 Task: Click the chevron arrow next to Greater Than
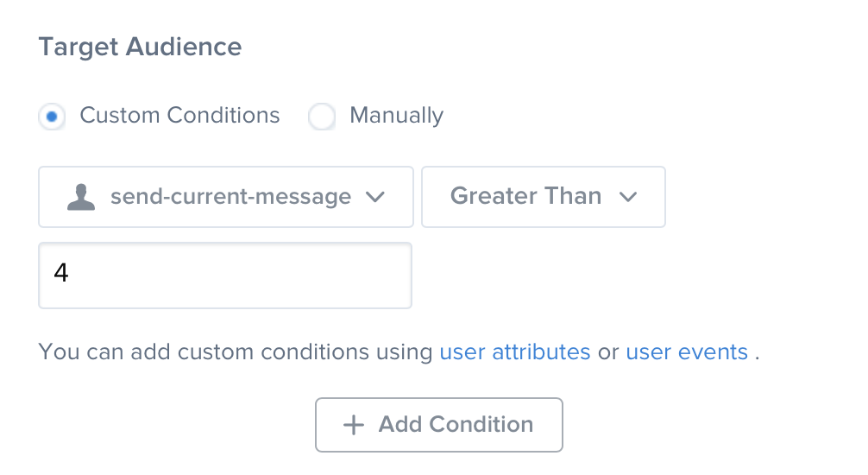pos(628,197)
